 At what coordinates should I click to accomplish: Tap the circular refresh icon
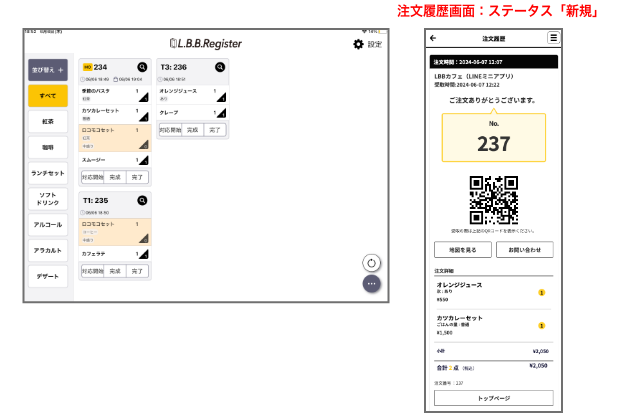tap(371, 263)
